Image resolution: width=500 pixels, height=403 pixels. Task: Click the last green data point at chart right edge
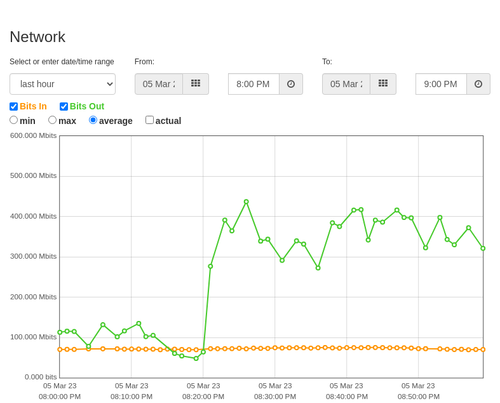pos(483,248)
